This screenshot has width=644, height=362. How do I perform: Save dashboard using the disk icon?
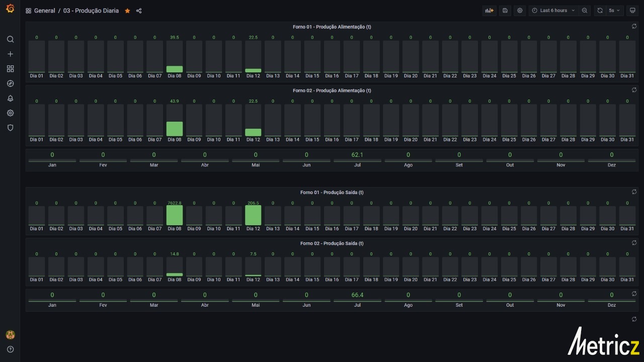tap(505, 11)
